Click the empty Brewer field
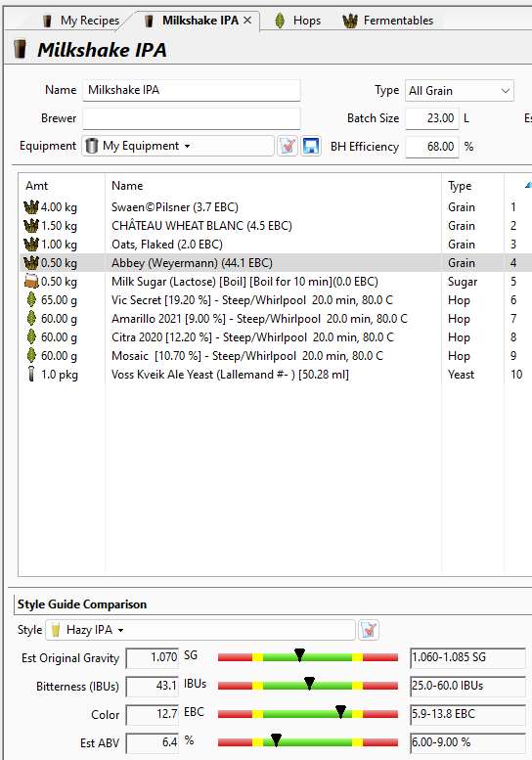 (192, 118)
